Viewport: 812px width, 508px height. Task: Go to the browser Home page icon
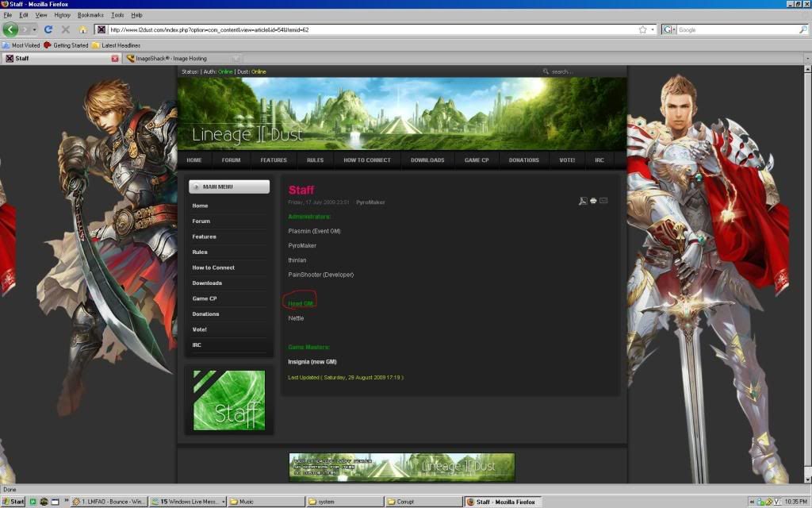[82, 29]
